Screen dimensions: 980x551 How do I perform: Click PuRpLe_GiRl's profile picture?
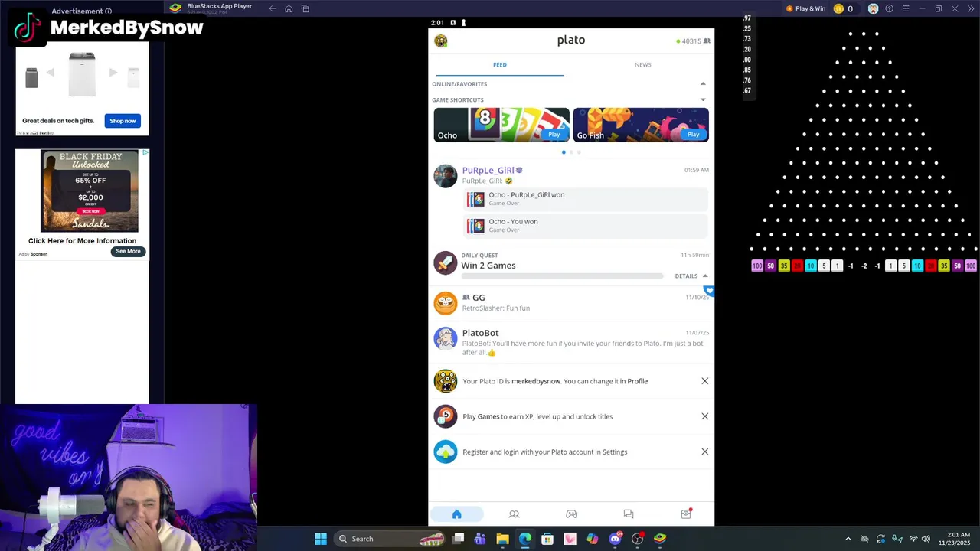(445, 175)
